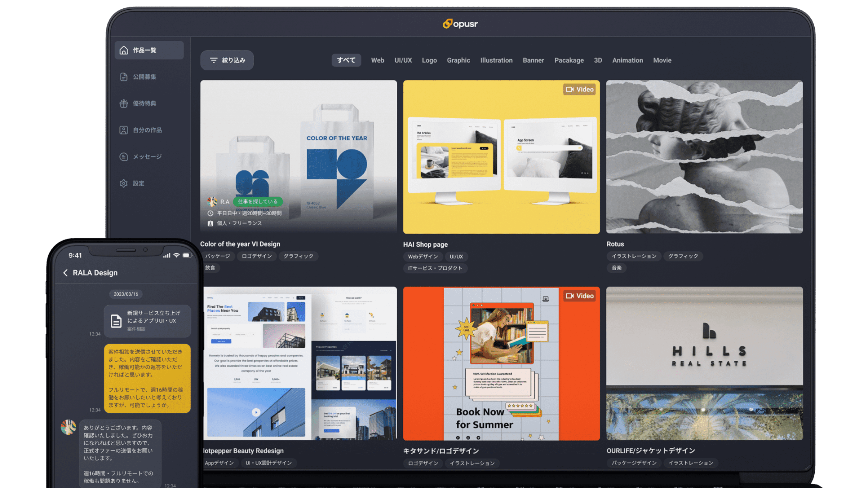
Task: Open 公開募集 document icon in sidebar
Action: tap(123, 77)
